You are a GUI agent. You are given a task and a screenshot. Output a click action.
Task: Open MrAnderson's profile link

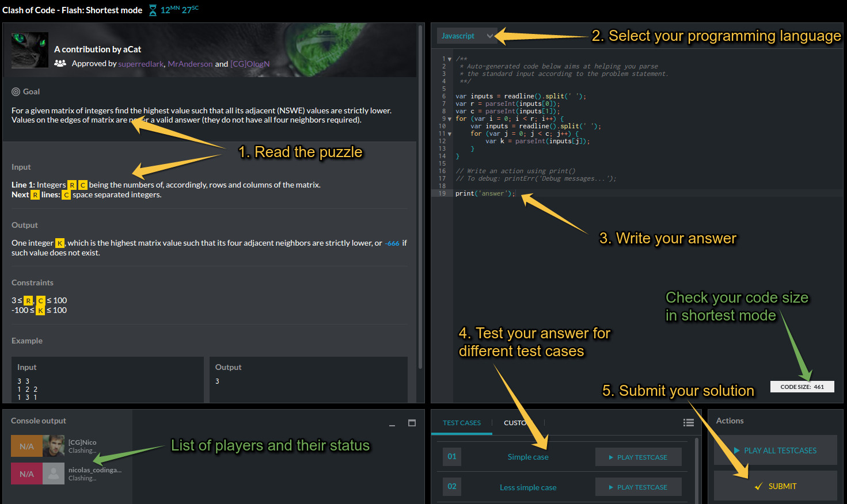(190, 64)
